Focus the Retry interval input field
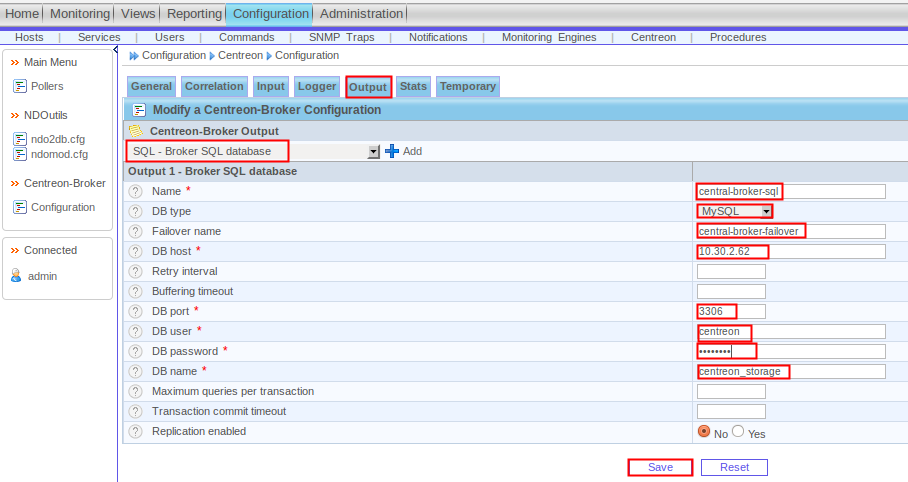 (x=731, y=271)
